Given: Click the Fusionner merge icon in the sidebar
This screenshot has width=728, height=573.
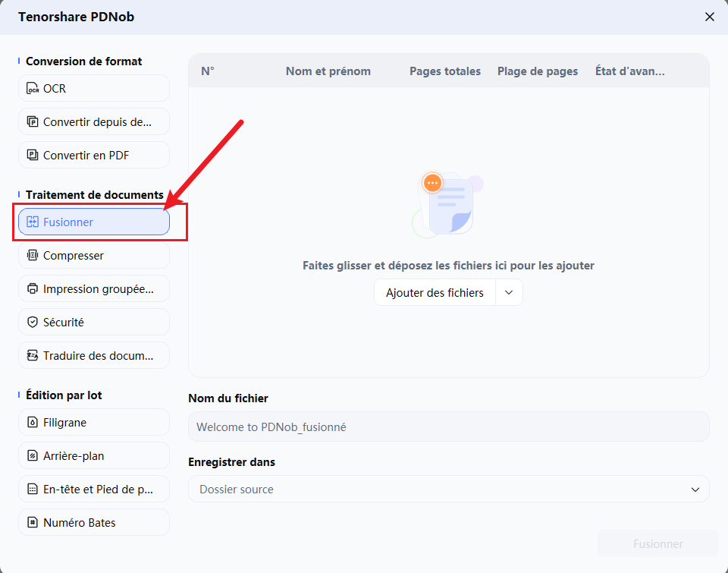Looking at the screenshot, I should (x=33, y=222).
